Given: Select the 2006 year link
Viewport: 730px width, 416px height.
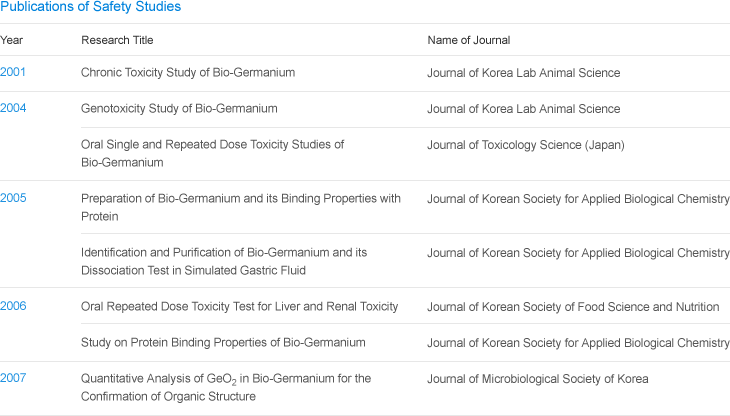Looking at the screenshot, I should 13,306.
